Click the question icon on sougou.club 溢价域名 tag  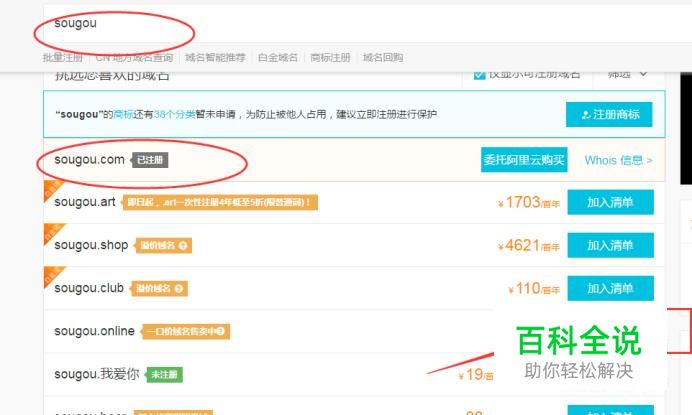point(179,288)
